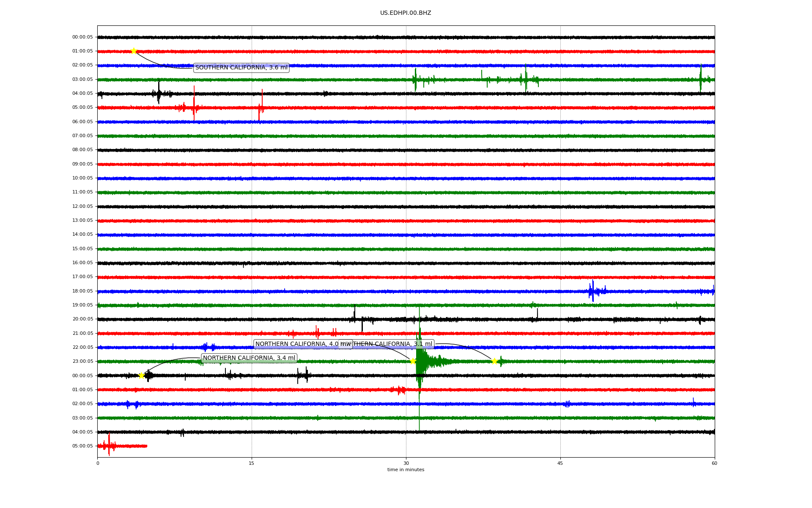812x508 pixels.
Task: Click the US.EDHPI.00.BHZ plot title
Action: tap(405, 13)
